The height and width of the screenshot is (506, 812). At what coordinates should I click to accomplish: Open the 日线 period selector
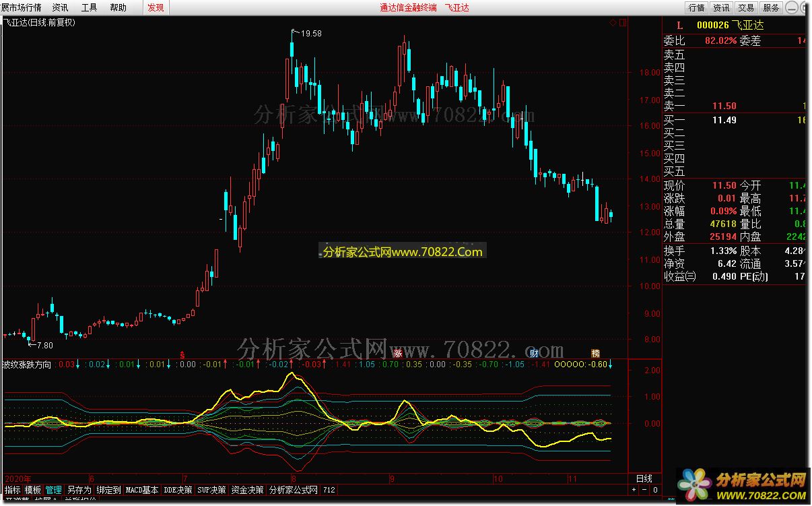coord(645,478)
